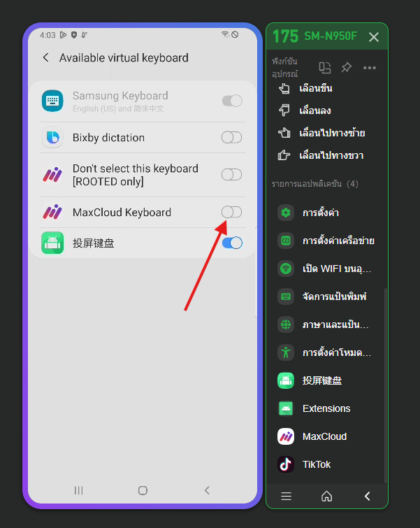Click the ฟังก์ชันอุปกรณ์ heading
The height and width of the screenshot is (528, 420).
click(284, 67)
